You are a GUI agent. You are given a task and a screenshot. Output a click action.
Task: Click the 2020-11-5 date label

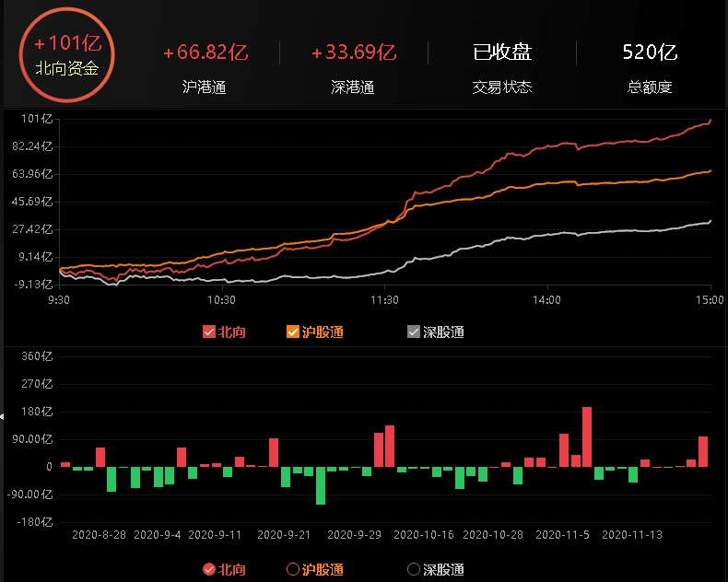click(563, 535)
